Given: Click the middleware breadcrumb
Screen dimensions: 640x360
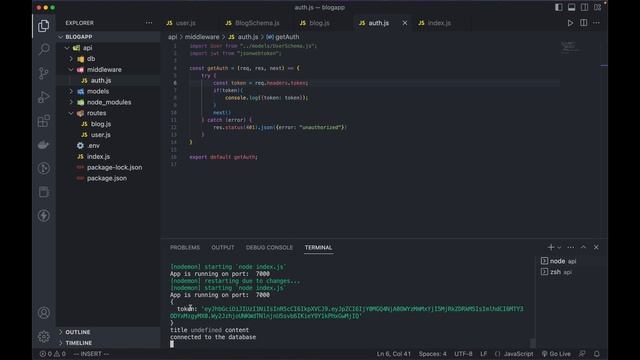Looking at the screenshot, I should 202,37.
